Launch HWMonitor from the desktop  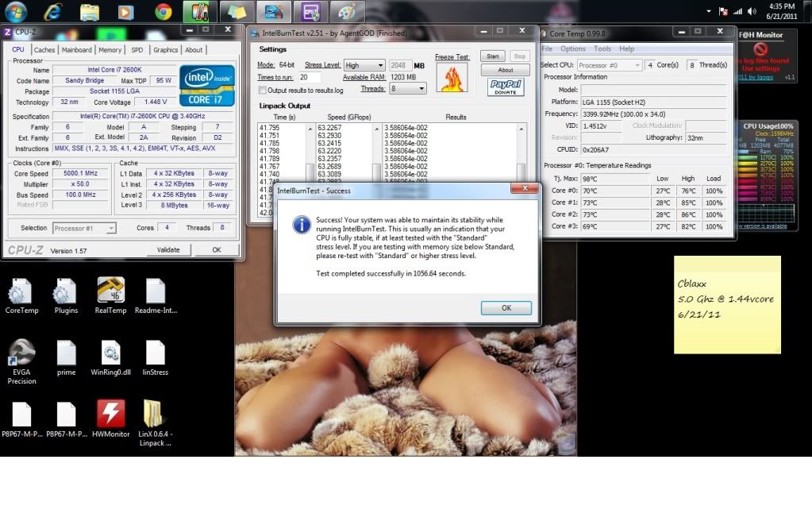tap(110, 415)
